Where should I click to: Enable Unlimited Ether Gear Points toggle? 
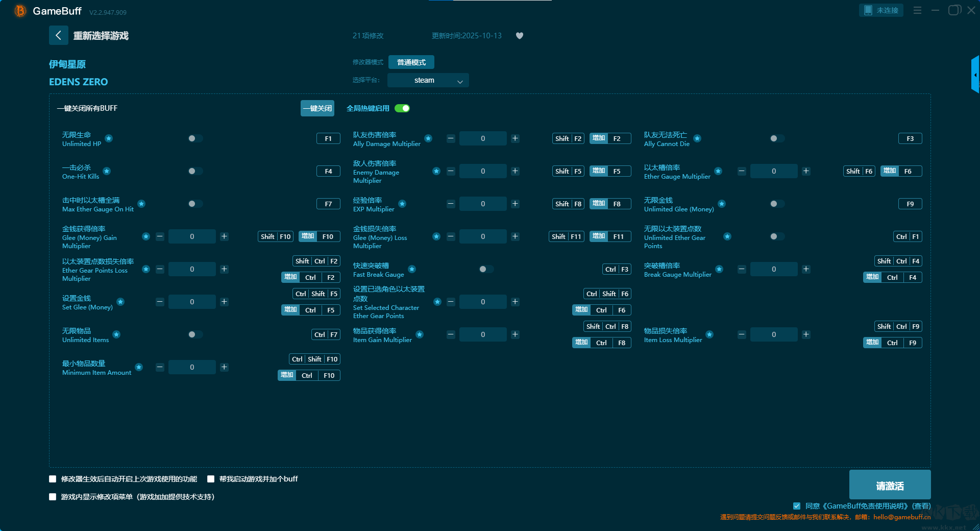777,236
